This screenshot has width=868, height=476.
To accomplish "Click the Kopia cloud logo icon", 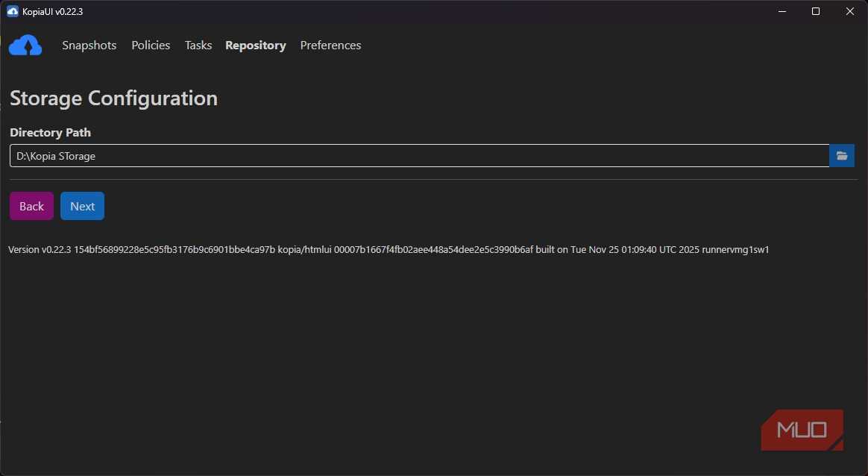I will pyautogui.click(x=25, y=46).
